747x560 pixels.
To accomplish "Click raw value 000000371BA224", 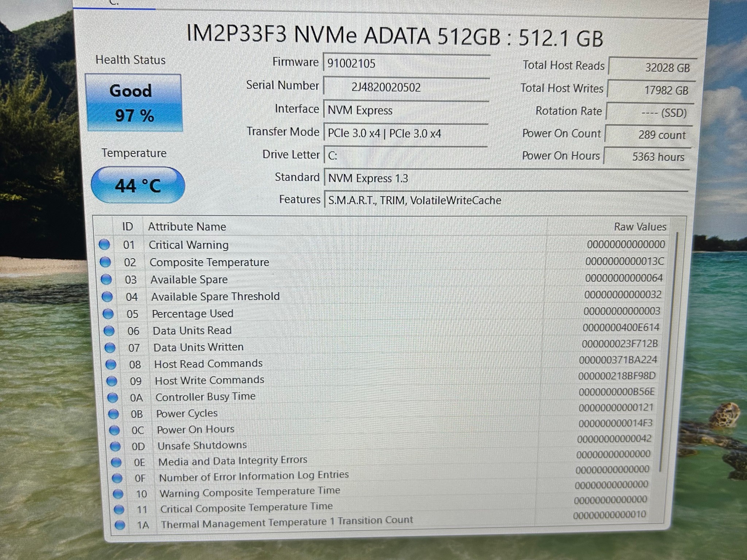I will coord(618,360).
